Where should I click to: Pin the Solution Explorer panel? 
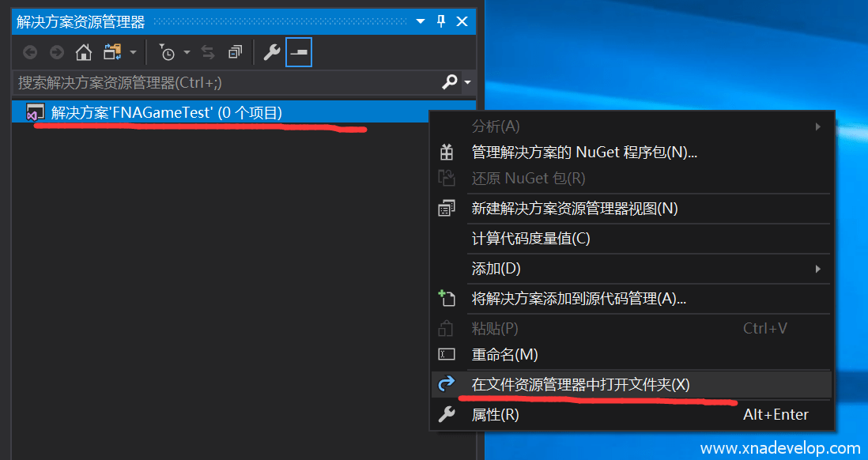[440, 21]
